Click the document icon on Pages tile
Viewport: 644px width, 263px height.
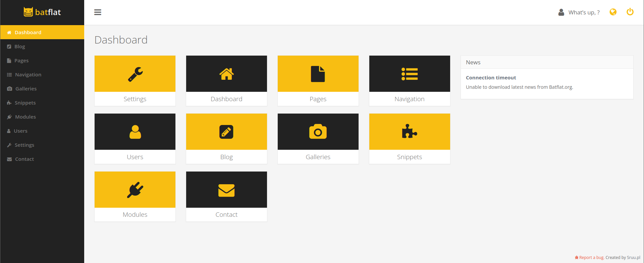coord(318,74)
